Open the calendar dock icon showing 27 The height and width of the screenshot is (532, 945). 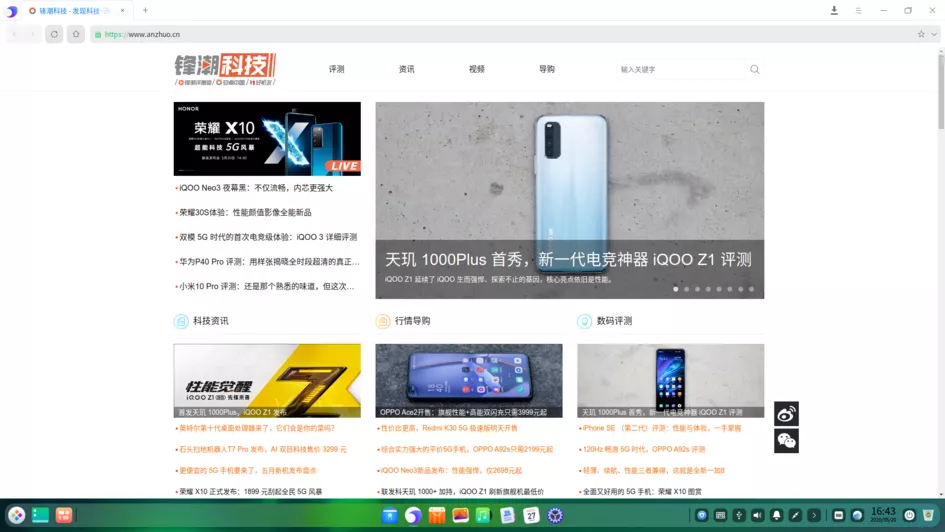coord(531,515)
